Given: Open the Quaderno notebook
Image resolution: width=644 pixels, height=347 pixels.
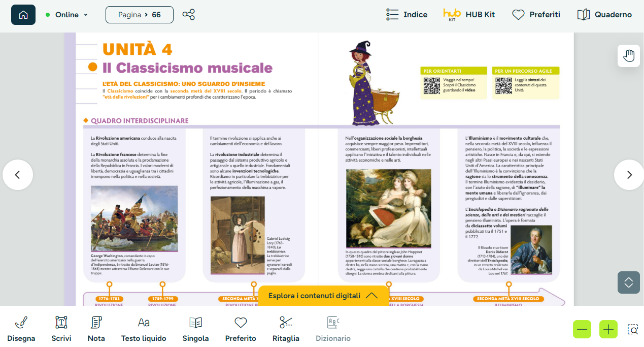Looking at the screenshot, I should click(x=604, y=15).
